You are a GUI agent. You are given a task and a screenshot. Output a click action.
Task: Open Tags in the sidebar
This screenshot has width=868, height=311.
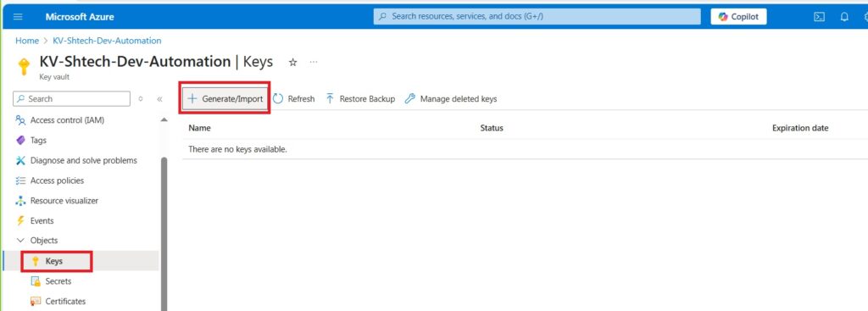point(38,141)
